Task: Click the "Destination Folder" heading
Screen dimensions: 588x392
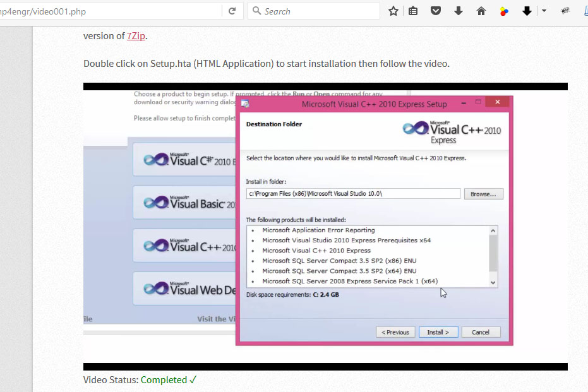Action: pos(274,124)
